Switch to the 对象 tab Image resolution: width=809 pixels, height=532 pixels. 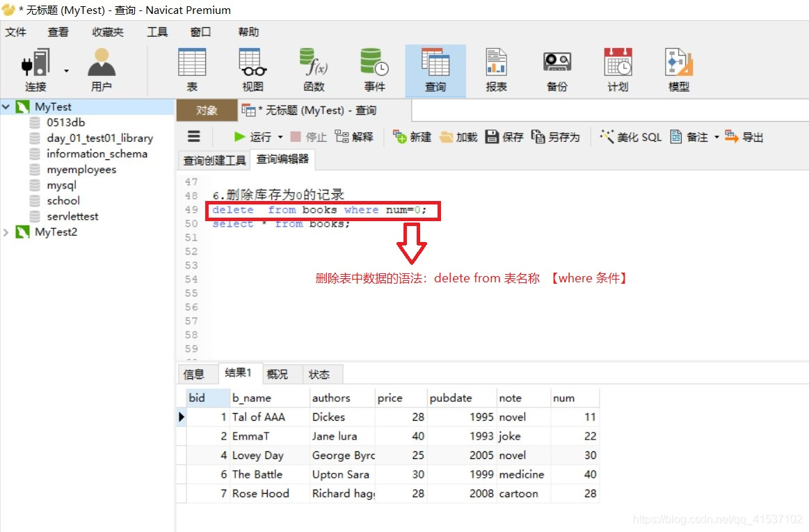[207, 111]
